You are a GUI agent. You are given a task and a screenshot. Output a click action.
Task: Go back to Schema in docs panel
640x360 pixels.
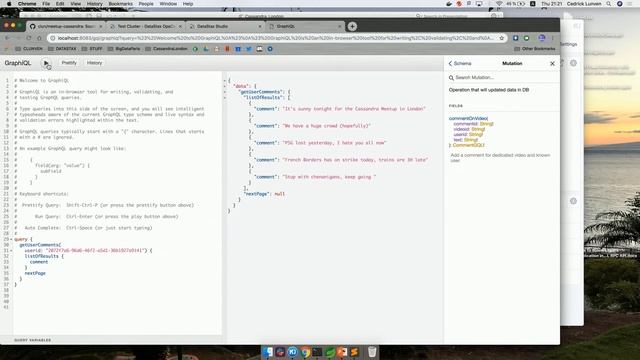click(x=460, y=64)
